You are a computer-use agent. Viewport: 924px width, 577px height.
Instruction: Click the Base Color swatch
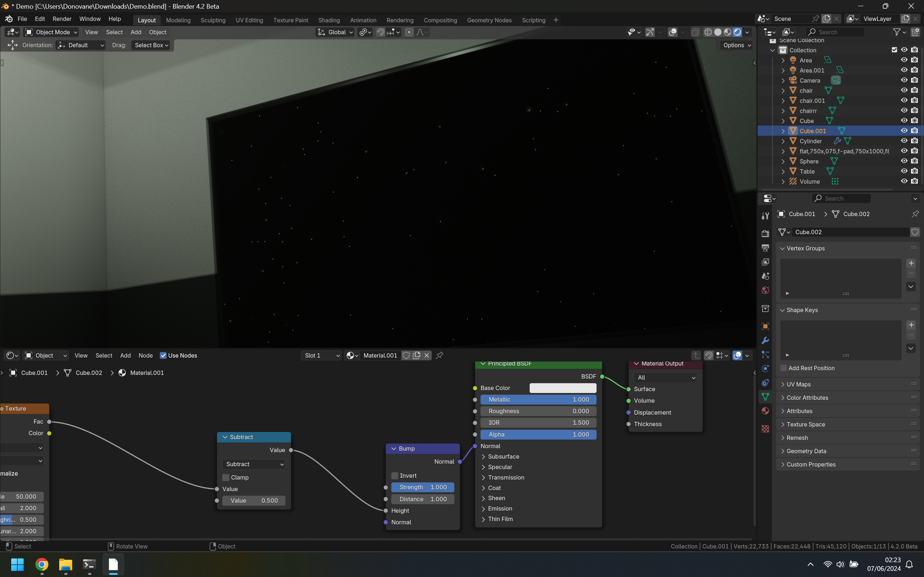coord(563,388)
